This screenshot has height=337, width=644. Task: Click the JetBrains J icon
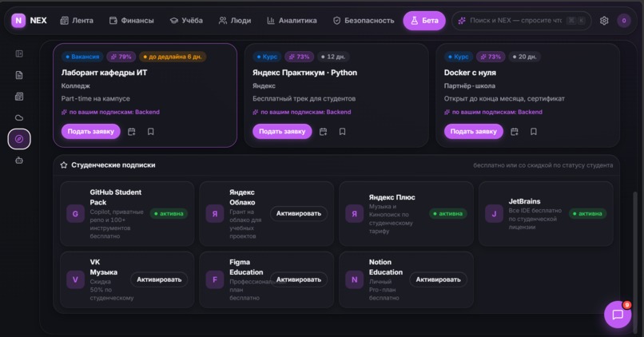click(x=494, y=213)
